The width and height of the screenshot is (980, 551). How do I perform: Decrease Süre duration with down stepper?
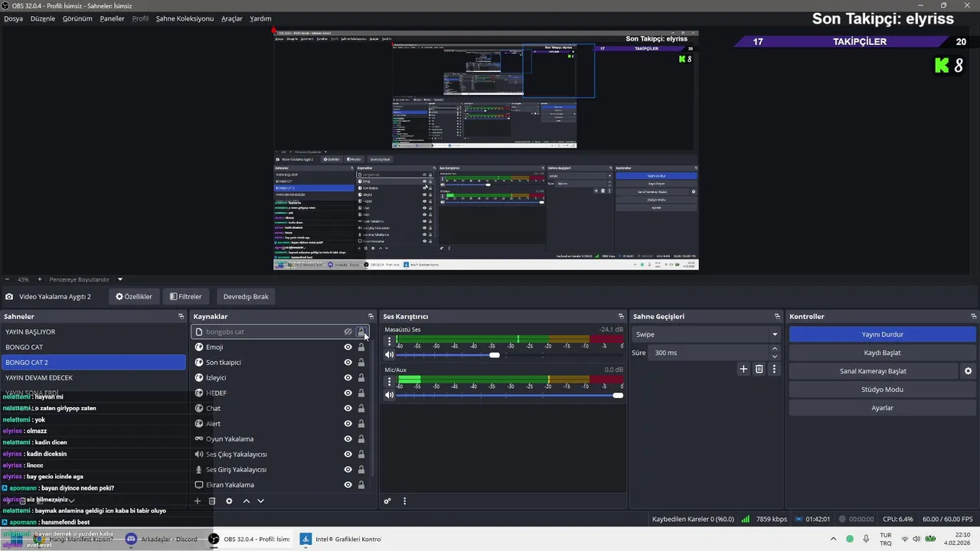pos(774,357)
